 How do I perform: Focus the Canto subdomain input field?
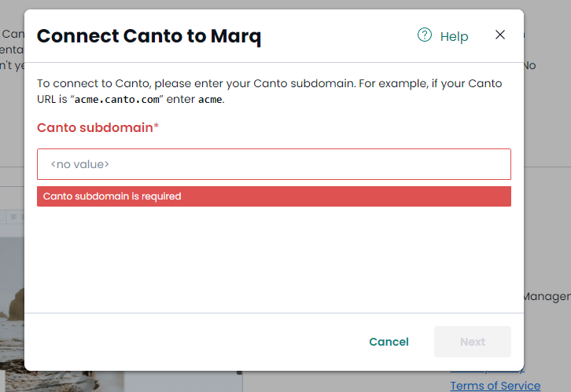[x=274, y=164]
